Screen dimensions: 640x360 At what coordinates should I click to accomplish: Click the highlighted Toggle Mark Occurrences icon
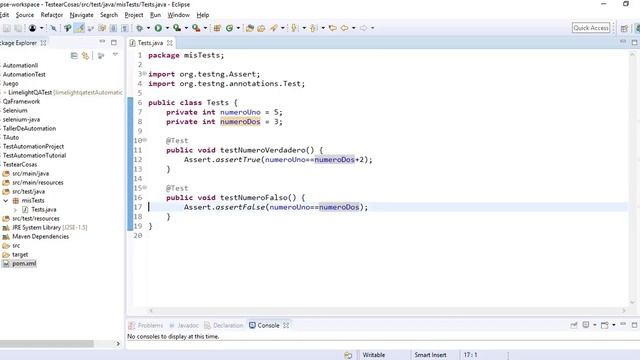pyautogui.click(x=80, y=28)
